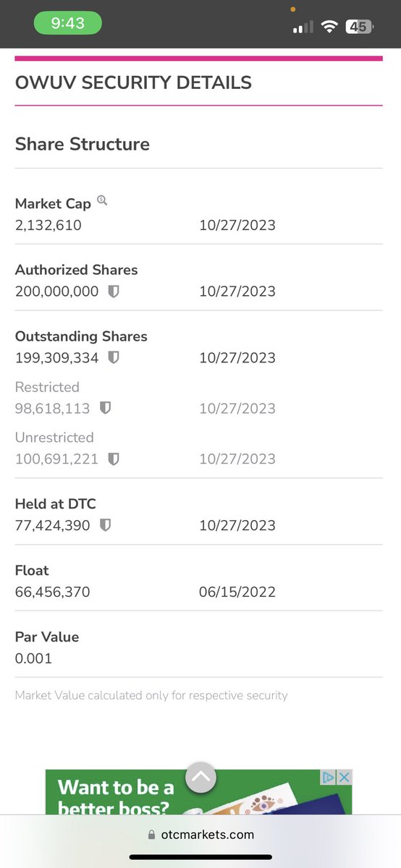Tap the Float value 66,456,370
The image size is (401, 868).
click(x=52, y=592)
